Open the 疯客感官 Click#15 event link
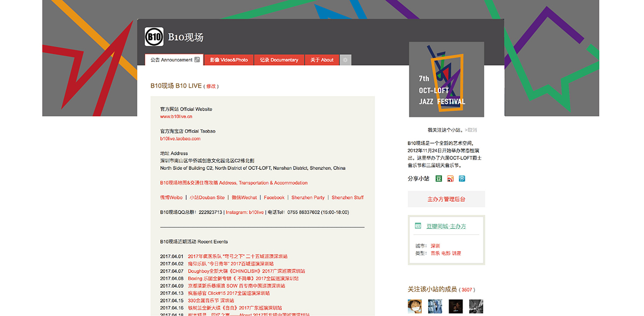The width and height of the screenshot is (644, 316). [229, 293]
